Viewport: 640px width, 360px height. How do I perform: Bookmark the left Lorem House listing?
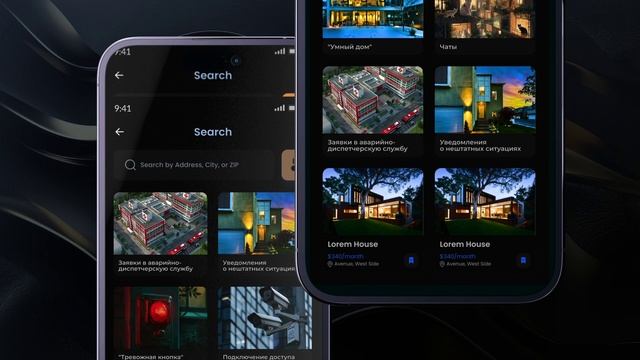pos(411,260)
